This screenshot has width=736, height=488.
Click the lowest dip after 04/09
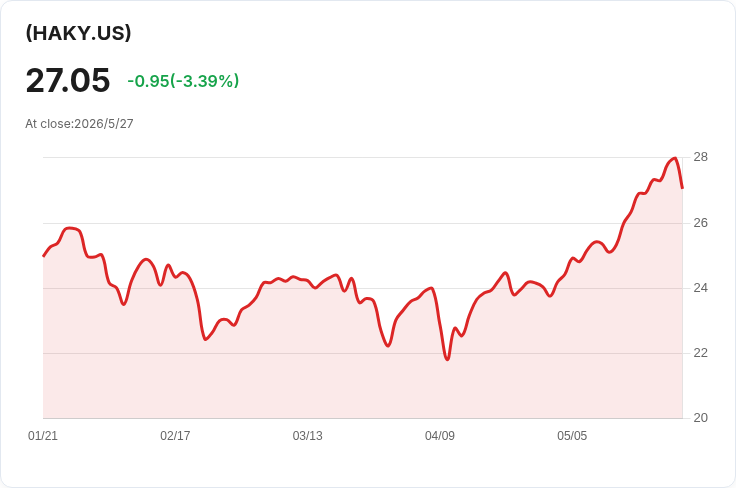(x=447, y=359)
